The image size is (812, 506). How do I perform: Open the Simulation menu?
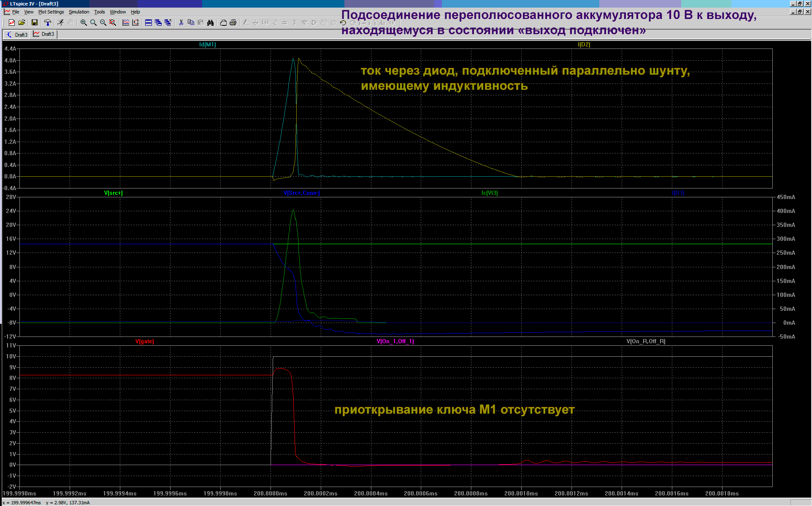point(79,12)
